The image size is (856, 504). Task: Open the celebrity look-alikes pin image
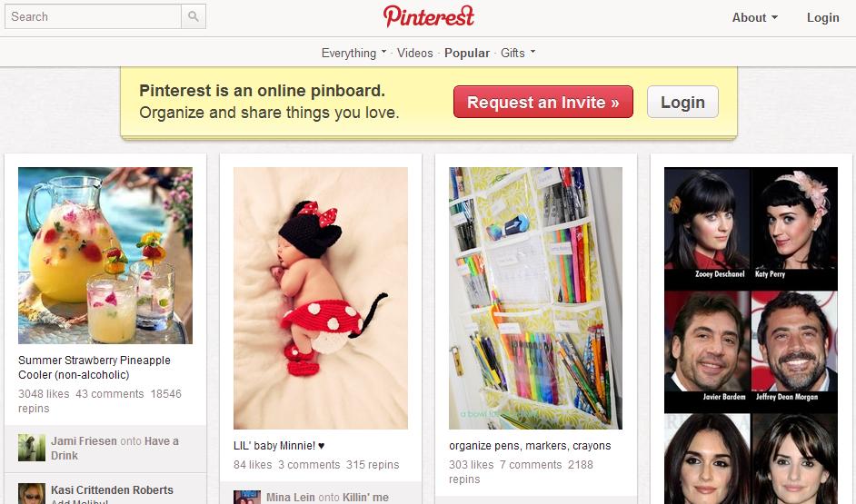click(x=751, y=335)
